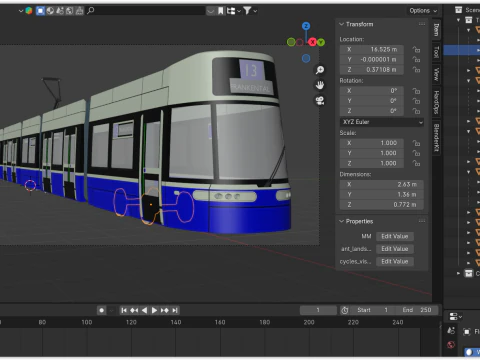
Task: Lock the Location Y value
Action: 416,60
